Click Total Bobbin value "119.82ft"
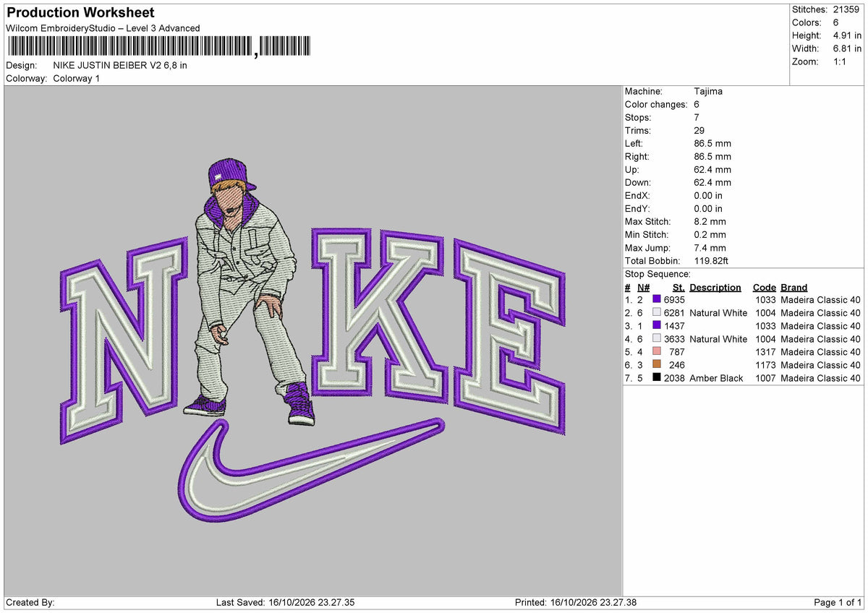The width and height of the screenshot is (868, 613). point(712,260)
